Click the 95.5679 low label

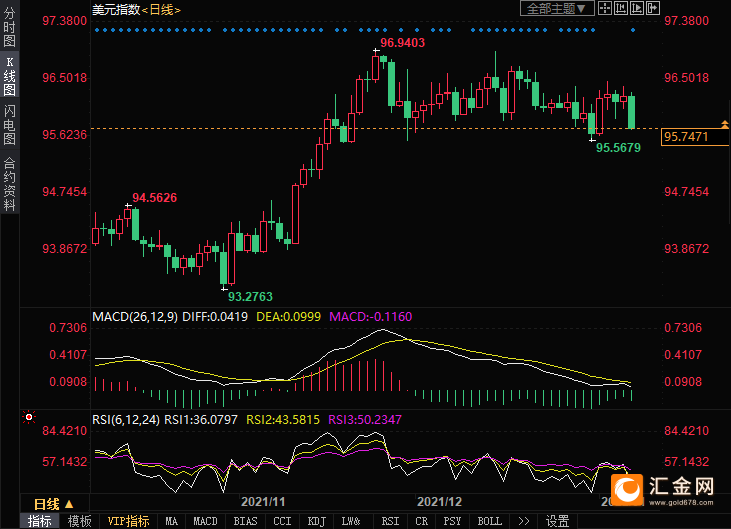coord(618,148)
